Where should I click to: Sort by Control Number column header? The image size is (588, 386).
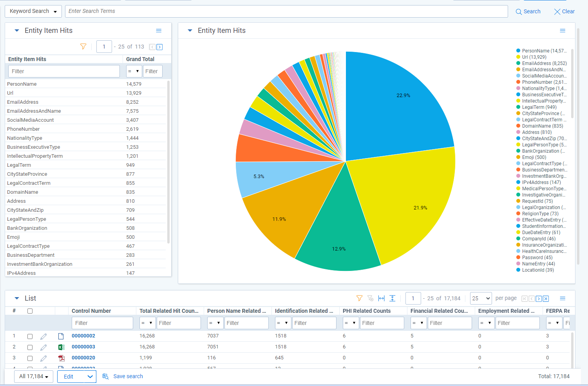click(x=91, y=311)
